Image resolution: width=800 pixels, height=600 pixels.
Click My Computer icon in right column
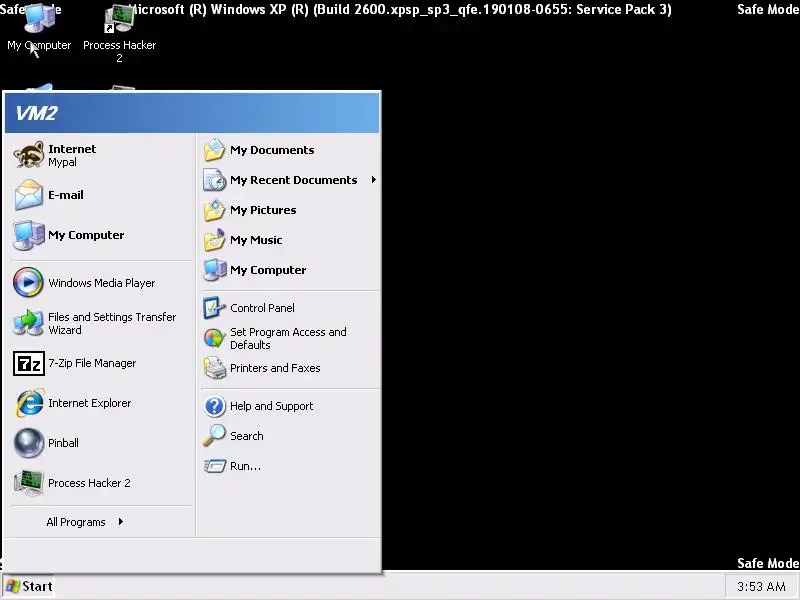pyautogui.click(x=214, y=270)
